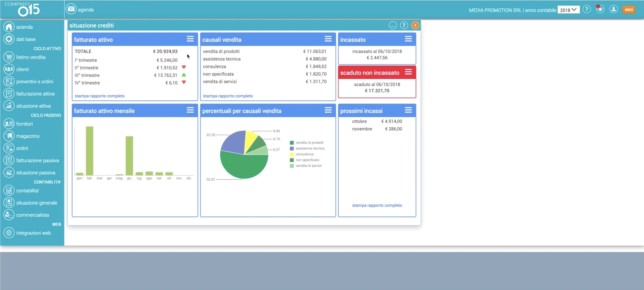Minimize the situazione crediti panel
This screenshot has height=290, width=644.
(393, 25)
